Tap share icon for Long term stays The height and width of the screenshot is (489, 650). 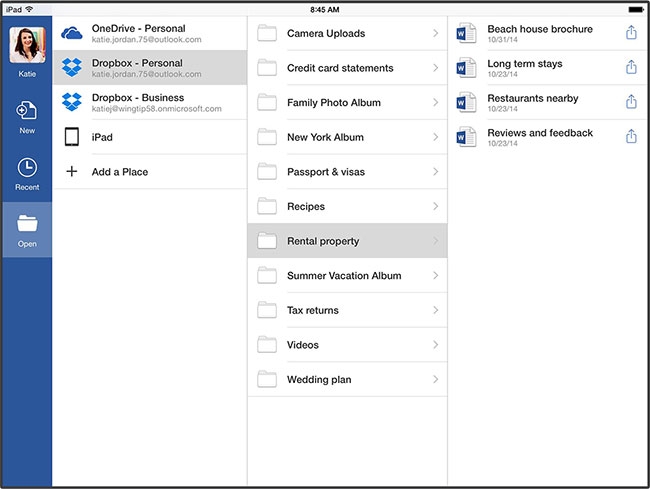pos(631,67)
